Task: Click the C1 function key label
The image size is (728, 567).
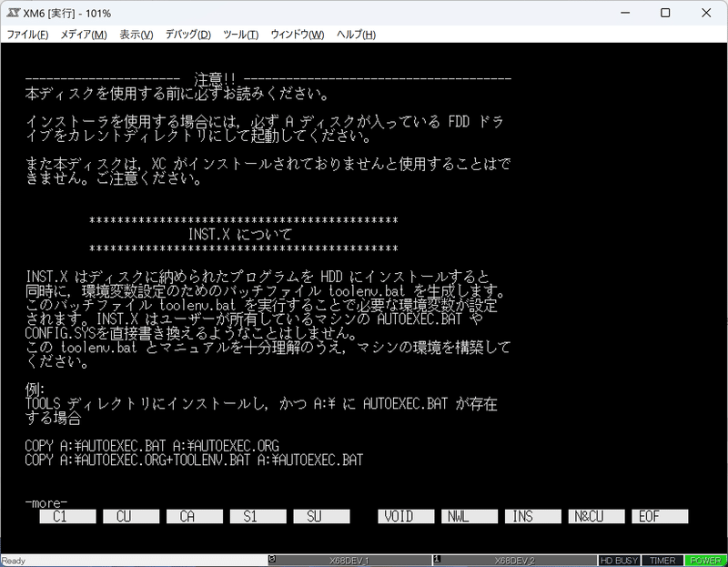Action: click(x=67, y=516)
